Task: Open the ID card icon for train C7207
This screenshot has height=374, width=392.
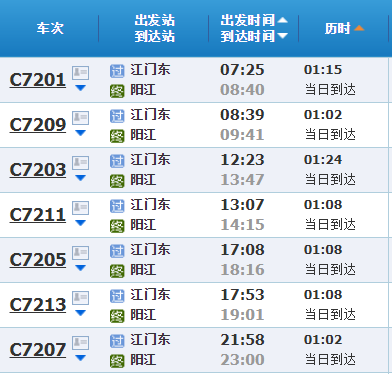Action: pos(80,342)
